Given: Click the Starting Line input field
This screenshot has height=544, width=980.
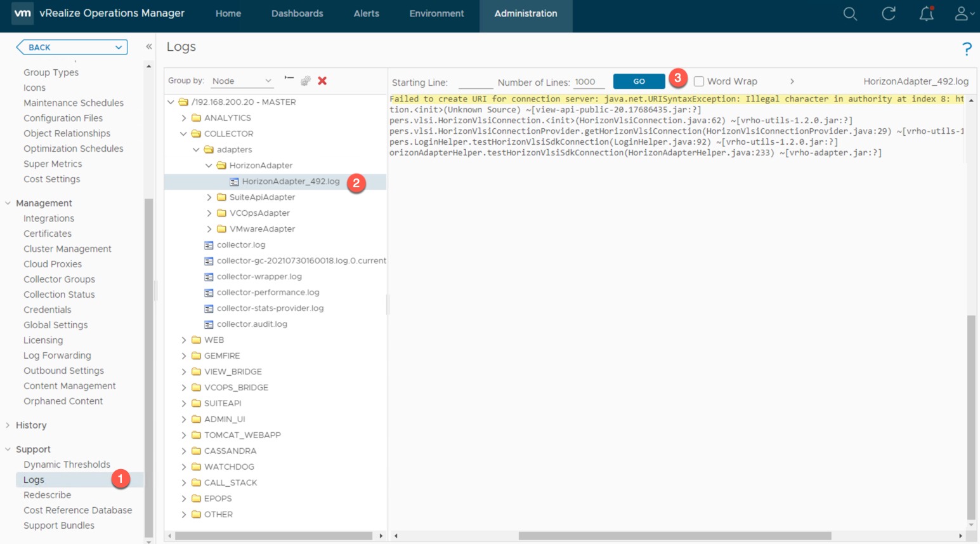Looking at the screenshot, I should (x=476, y=82).
